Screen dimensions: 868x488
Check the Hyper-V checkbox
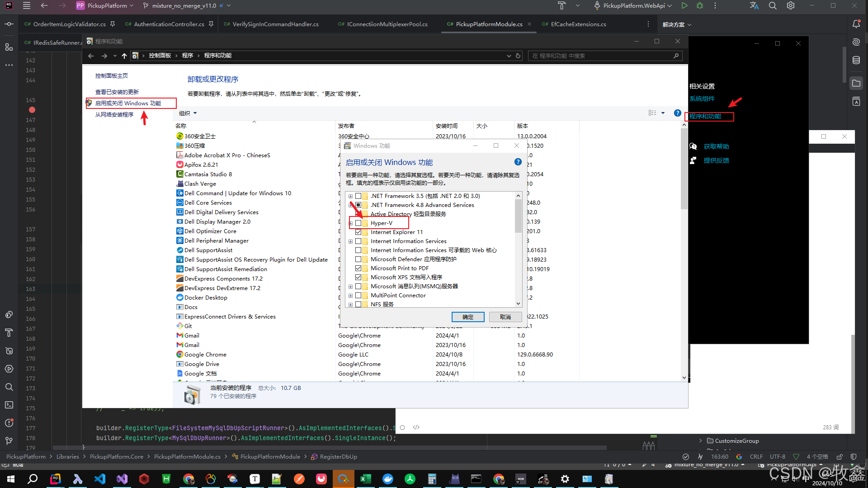point(359,223)
